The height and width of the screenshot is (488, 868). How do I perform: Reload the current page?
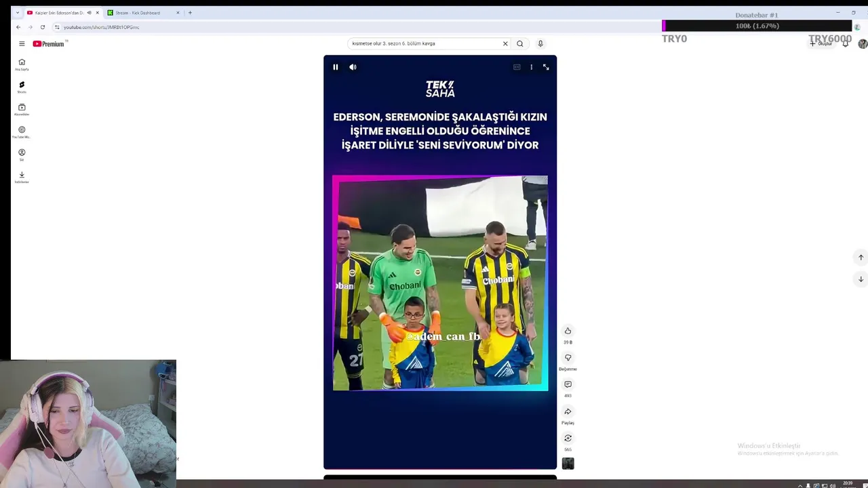point(43,27)
